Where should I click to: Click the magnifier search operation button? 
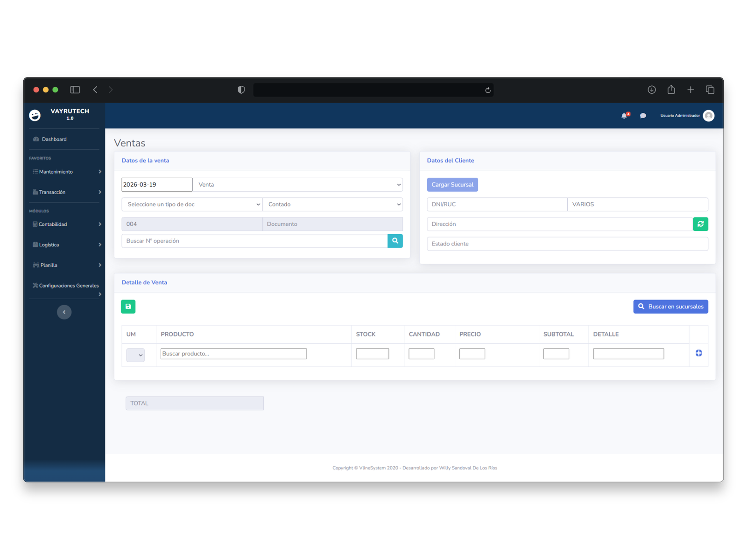pyautogui.click(x=395, y=241)
